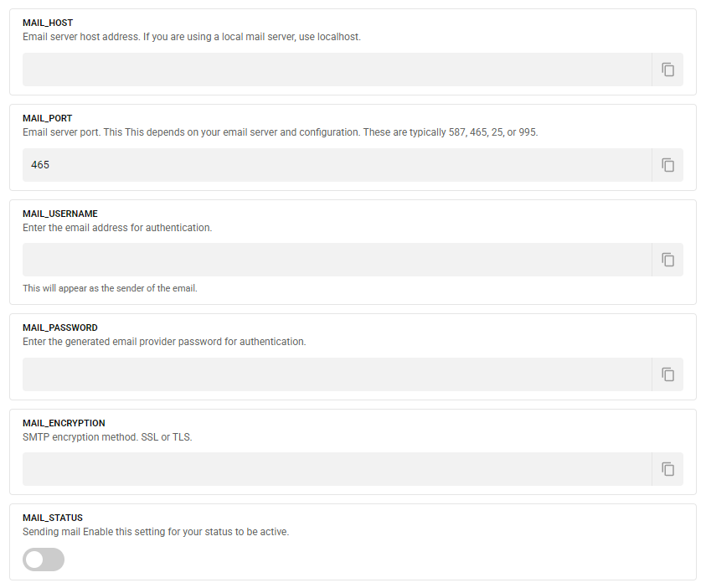Click the MAIL_PORT heading label
This screenshot has width=706, height=588.
(48, 119)
